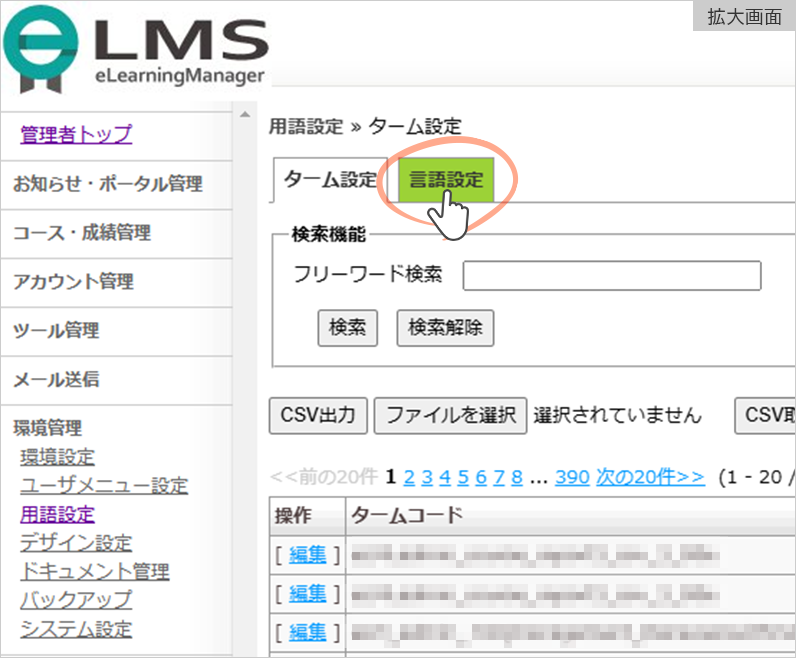This screenshot has width=796, height=658.
Task: Open バックアップ link
Action: click(x=76, y=600)
